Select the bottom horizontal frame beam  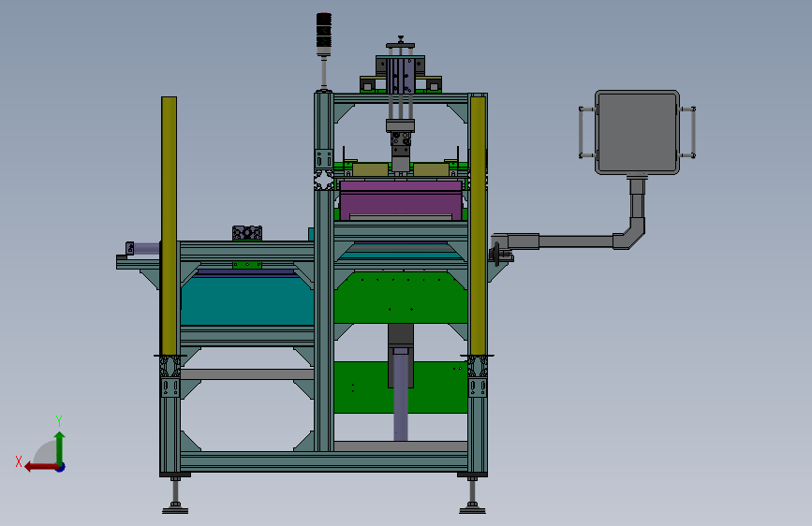[x=324, y=461]
